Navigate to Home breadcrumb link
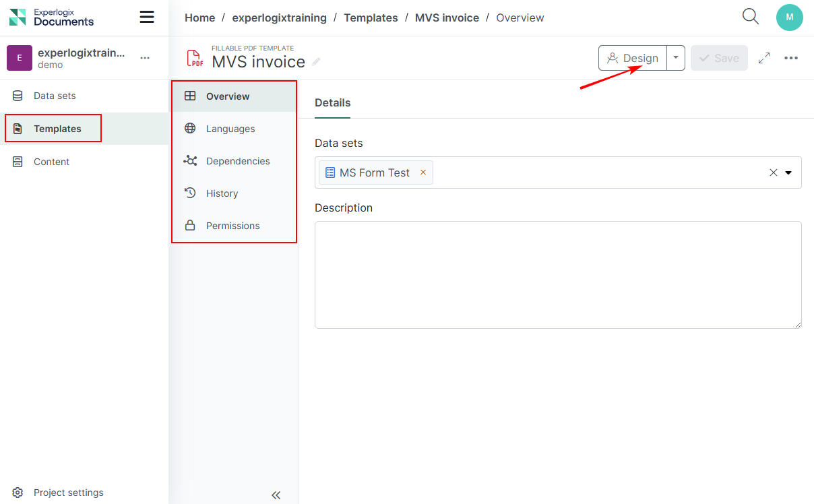The height and width of the screenshot is (504, 814). 199,18
